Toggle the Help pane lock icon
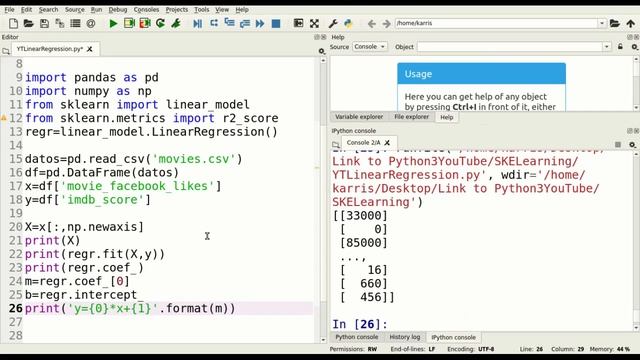 pos(620,47)
